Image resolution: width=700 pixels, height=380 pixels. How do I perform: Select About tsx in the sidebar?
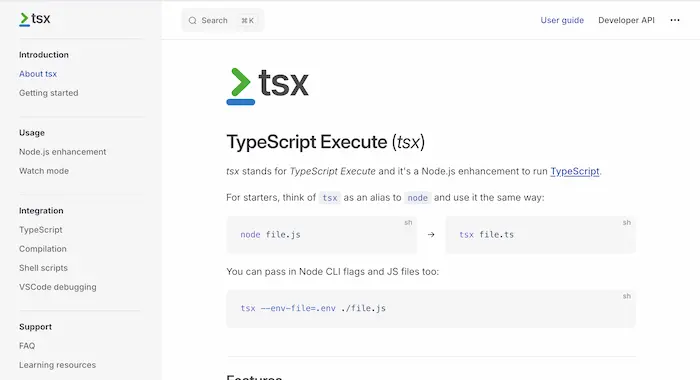tap(38, 74)
